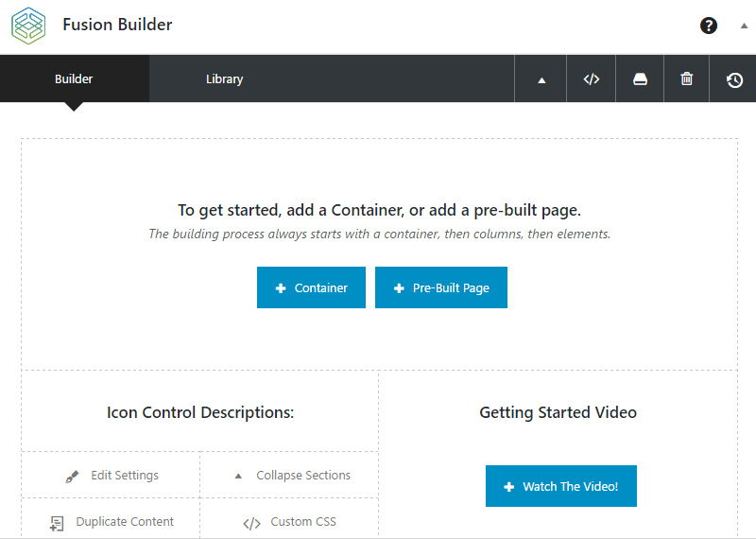Click the italic 'building process always starts' note
Screen dimensions: 756x539
tap(380, 234)
